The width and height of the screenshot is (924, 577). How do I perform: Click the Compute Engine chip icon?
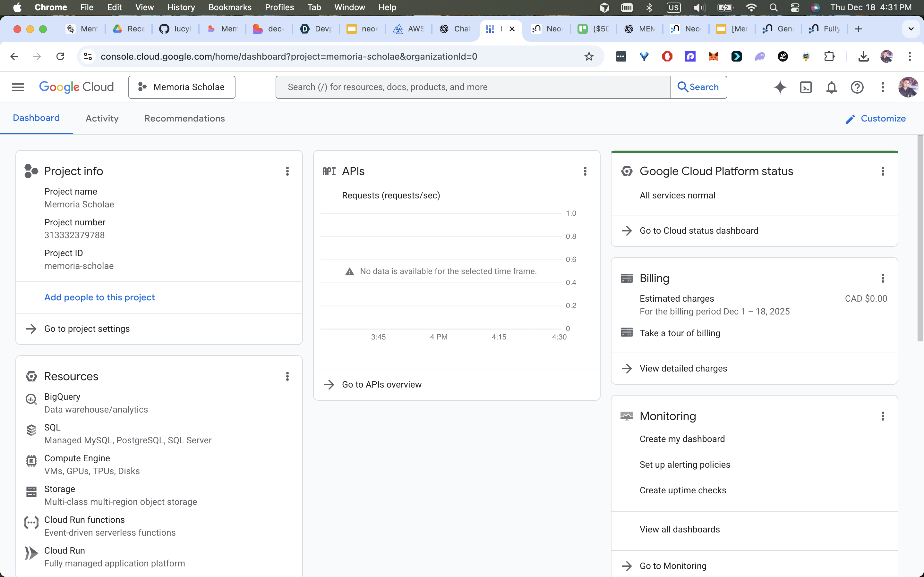click(31, 461)
